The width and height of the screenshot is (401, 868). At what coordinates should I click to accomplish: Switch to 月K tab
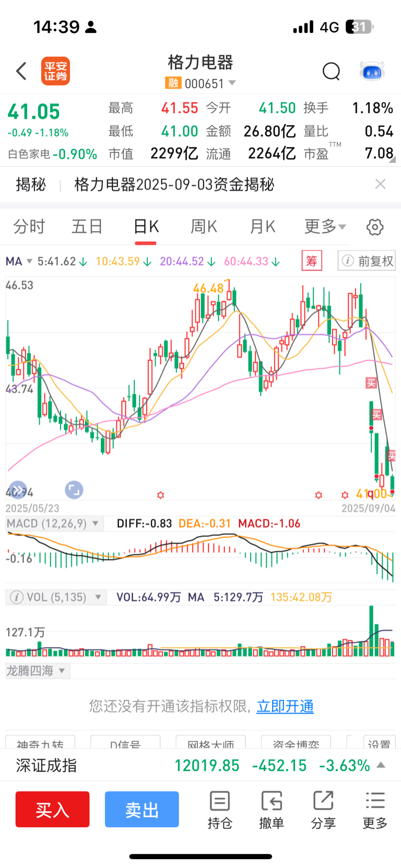pos(262,227)
